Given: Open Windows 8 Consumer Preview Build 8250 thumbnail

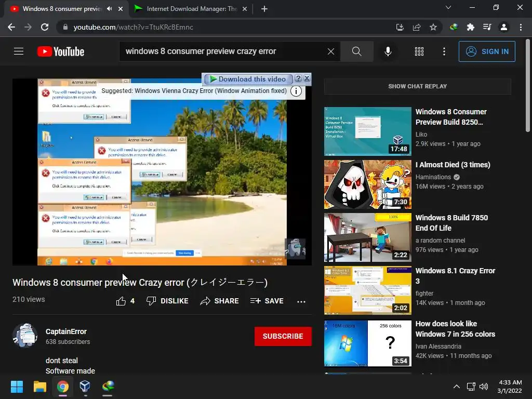Looking at the screenshot, I should (367, 131).
